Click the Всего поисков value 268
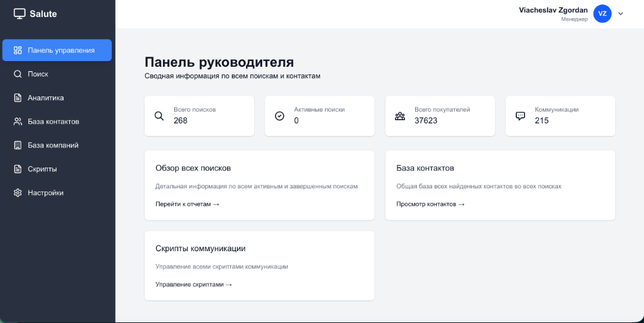 (x=180, y=120)
